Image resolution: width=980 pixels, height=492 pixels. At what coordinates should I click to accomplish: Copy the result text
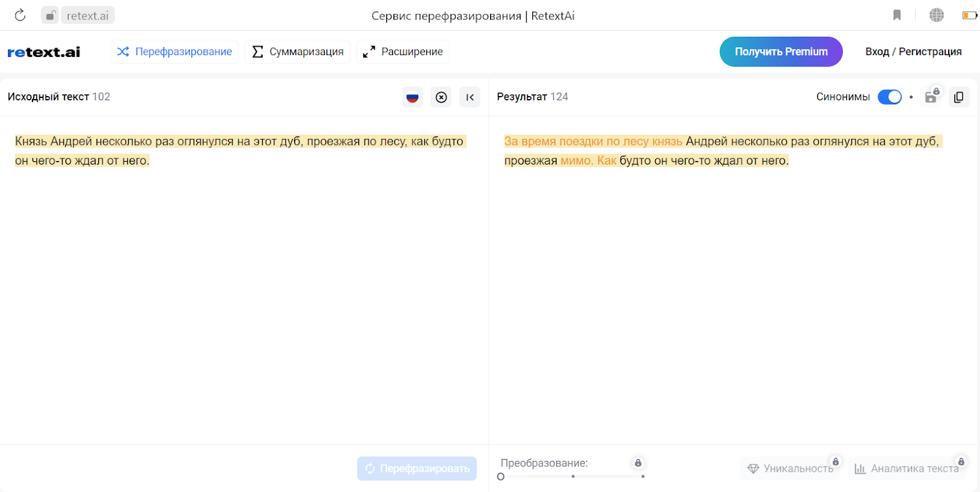tap(959, 97)
